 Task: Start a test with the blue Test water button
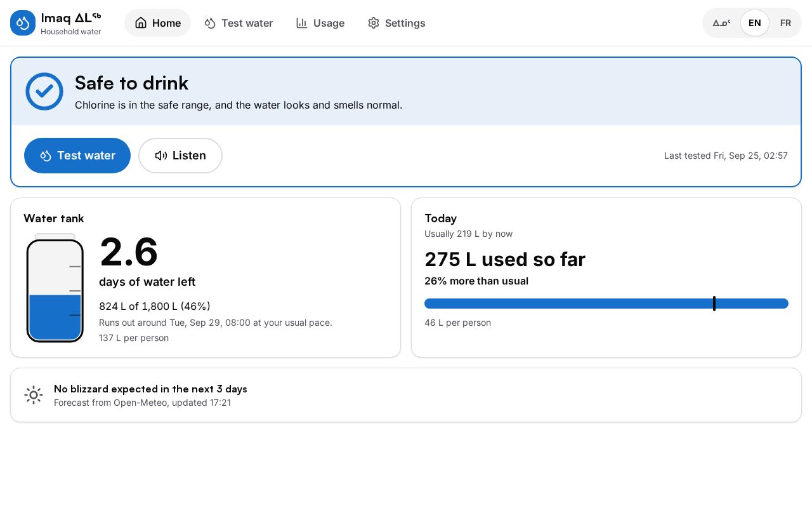coord(77,156)
